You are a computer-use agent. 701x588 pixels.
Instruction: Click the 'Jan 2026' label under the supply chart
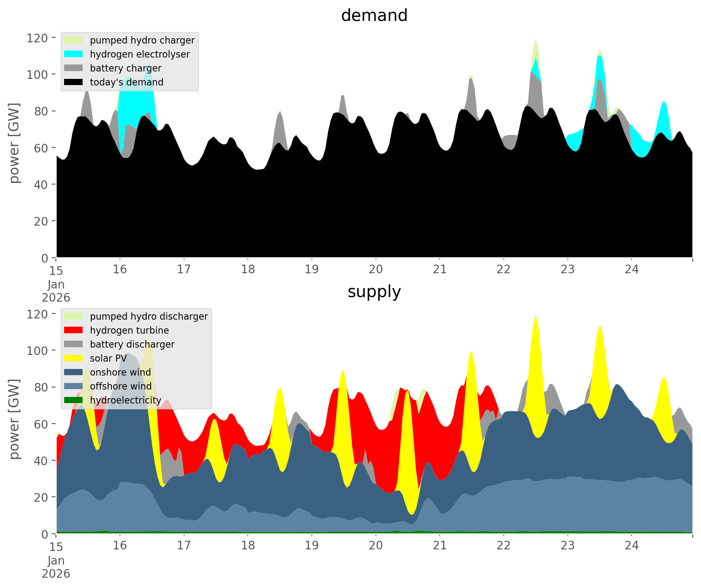tap(56, 567)
